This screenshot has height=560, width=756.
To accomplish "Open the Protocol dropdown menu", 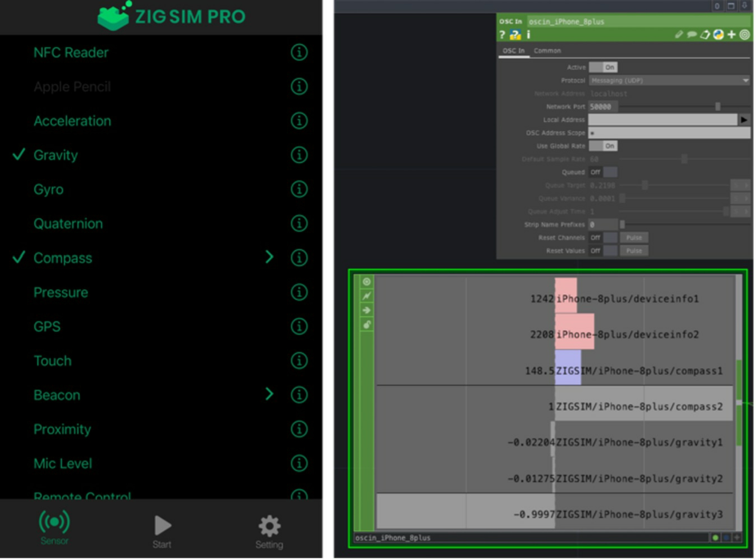I will pyautogui.click(x=669, y=80).
